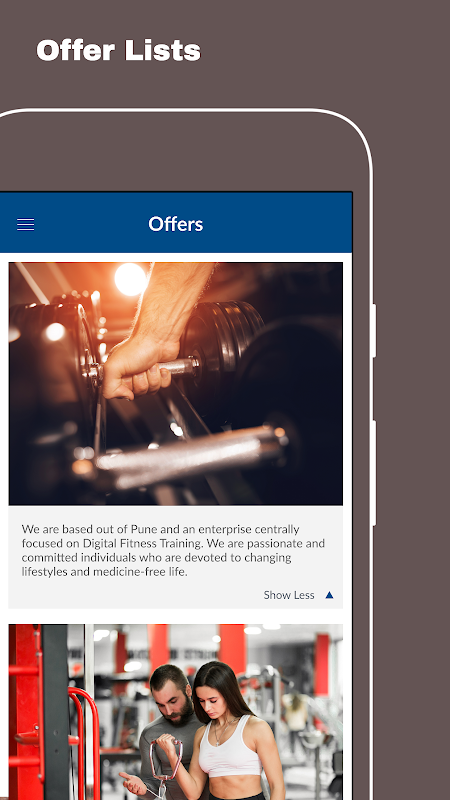Open the trainer and woman gym offer image
Viewport: 450px width, 800px height.
coord(176,712)
